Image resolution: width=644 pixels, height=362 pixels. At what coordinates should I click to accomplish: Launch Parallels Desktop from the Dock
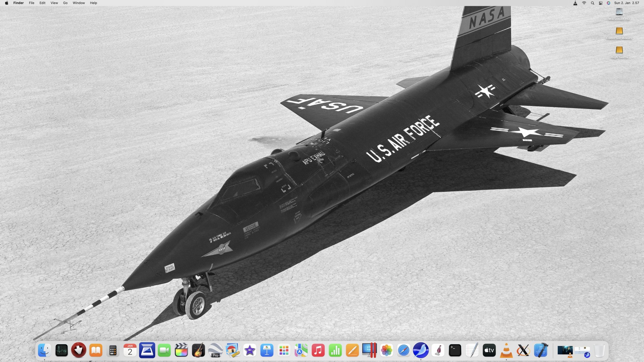[x=369, y=350]
